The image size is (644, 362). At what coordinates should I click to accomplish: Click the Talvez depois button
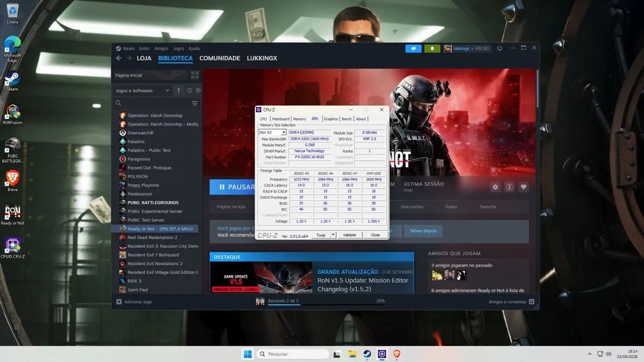coord(423,231)
